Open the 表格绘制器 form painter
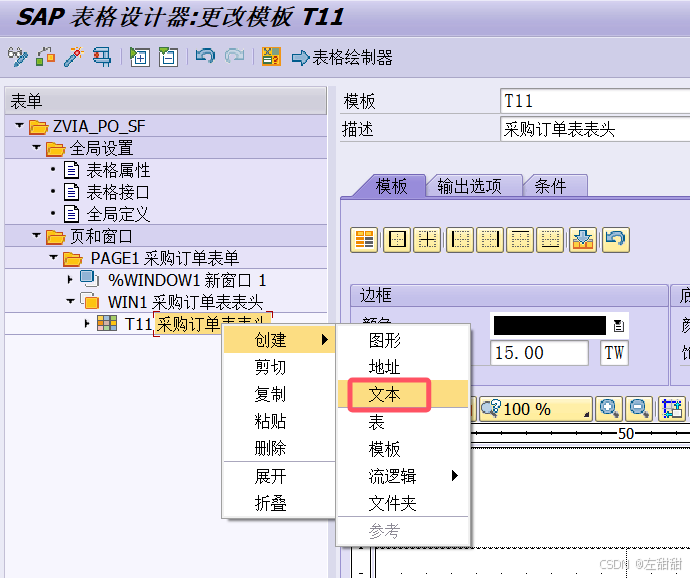690x578 pixels. pyautogui.click(x=342, y=58)
